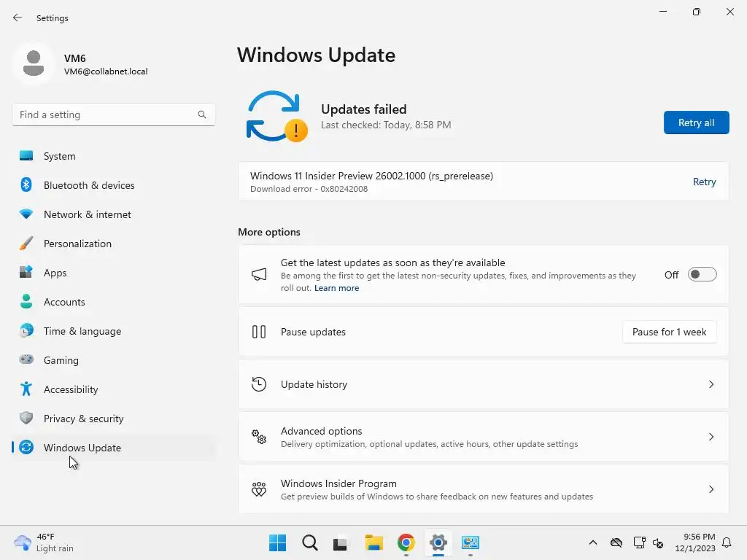Click the search magnifier in Find a setting

(202, 114)
